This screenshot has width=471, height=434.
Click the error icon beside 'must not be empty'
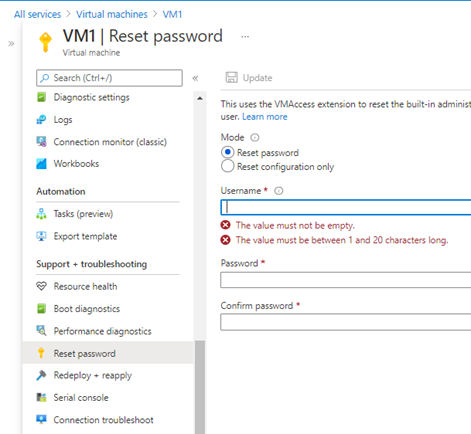(226, 225)
